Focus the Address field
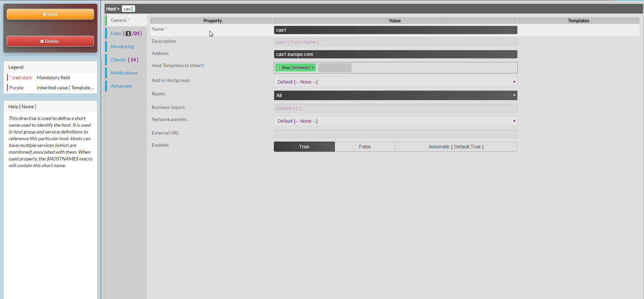 [395, 54]
